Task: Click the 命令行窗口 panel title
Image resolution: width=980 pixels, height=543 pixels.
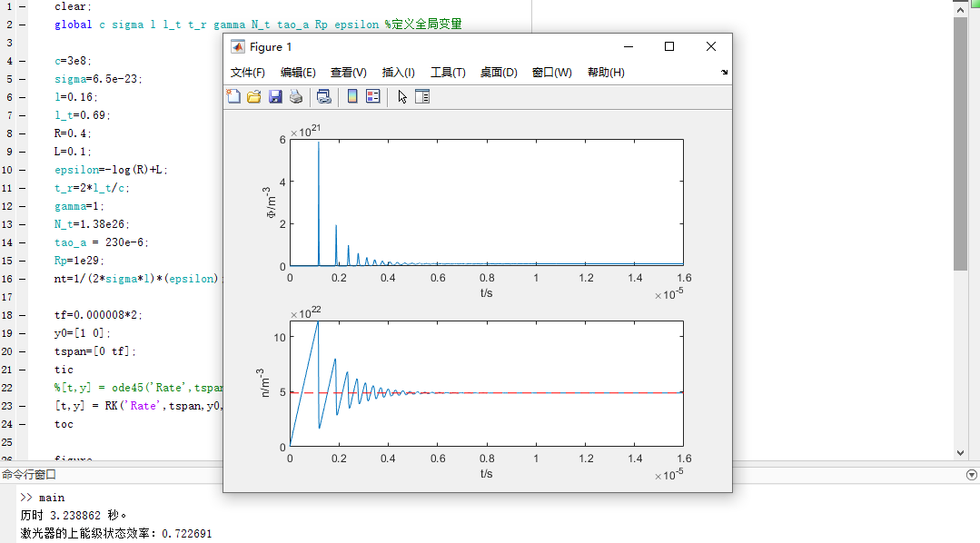Action: click(29, 475)
